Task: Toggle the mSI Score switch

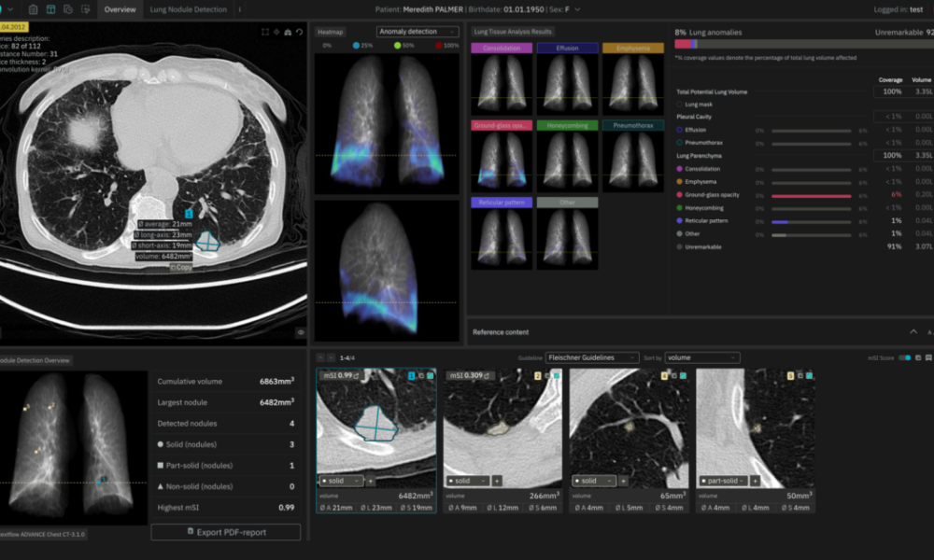Action: click(x=903, y=357)
